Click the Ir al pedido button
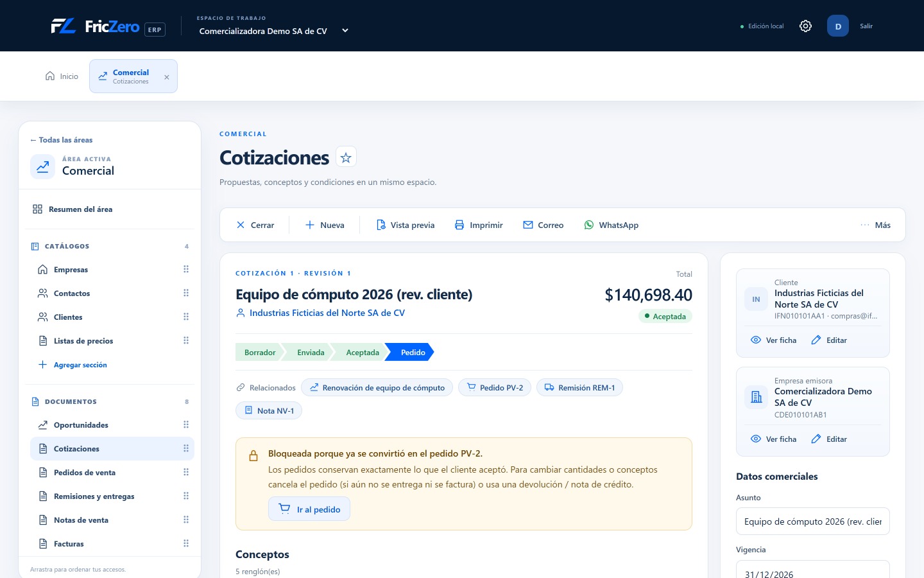Image resolution: width=924 pixels, height=578 pixels. click(309, 509)
